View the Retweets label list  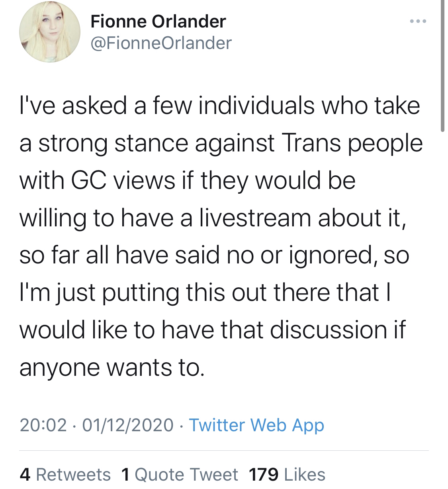click(x=73, y=474)
